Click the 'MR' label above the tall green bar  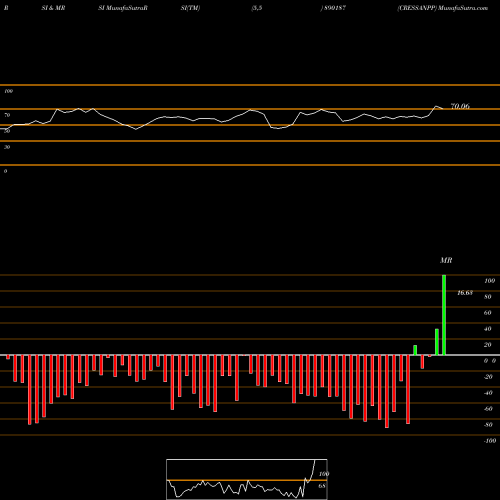tap(446, 260)
